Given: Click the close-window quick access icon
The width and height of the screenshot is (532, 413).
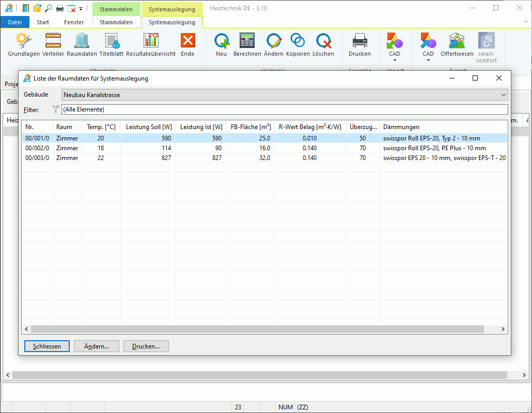Looking at the screenshot, I should tap(71, 8).
